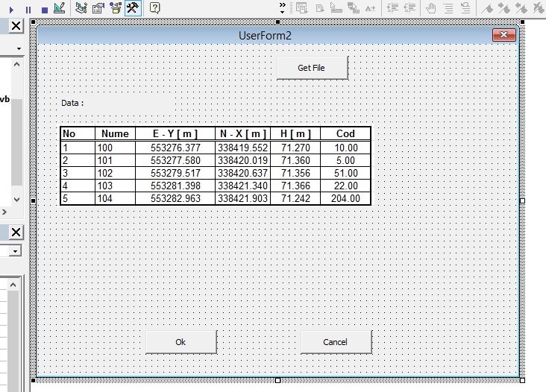Click cell value 553276.377
This screenshot has width=546, height=392.
(175, 148)
